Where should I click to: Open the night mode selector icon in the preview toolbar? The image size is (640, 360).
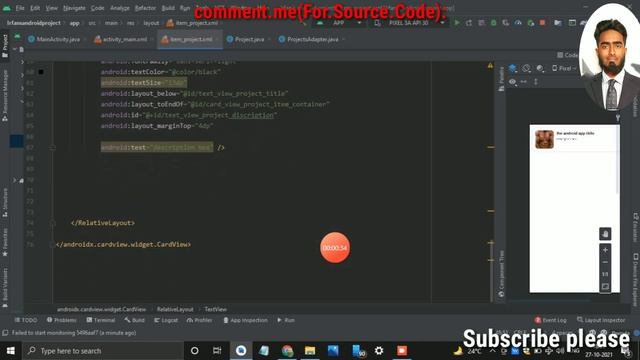pyautogui.click(x=540, y=68)
